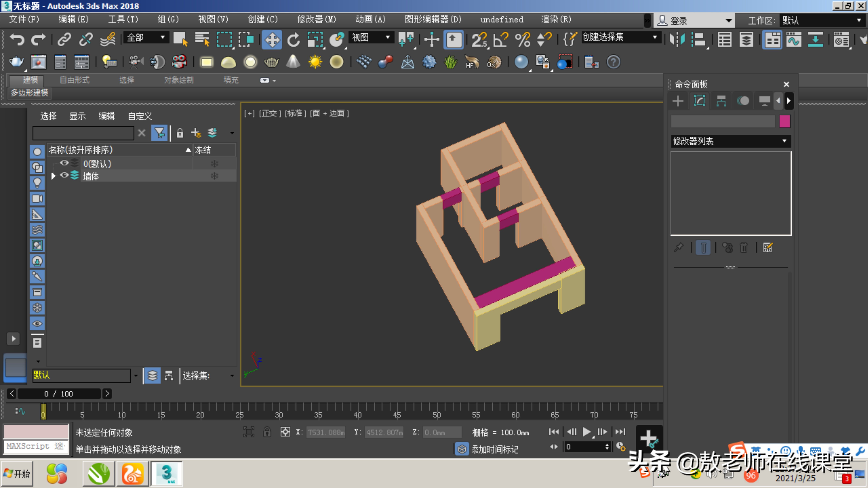Select the Select and Rotate tool

click(293, 39)
